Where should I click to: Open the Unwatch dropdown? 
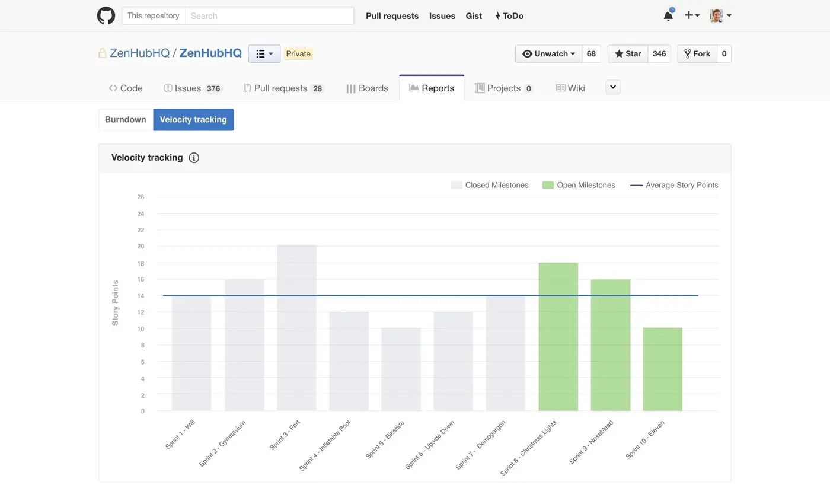click(x=549, y=53)
